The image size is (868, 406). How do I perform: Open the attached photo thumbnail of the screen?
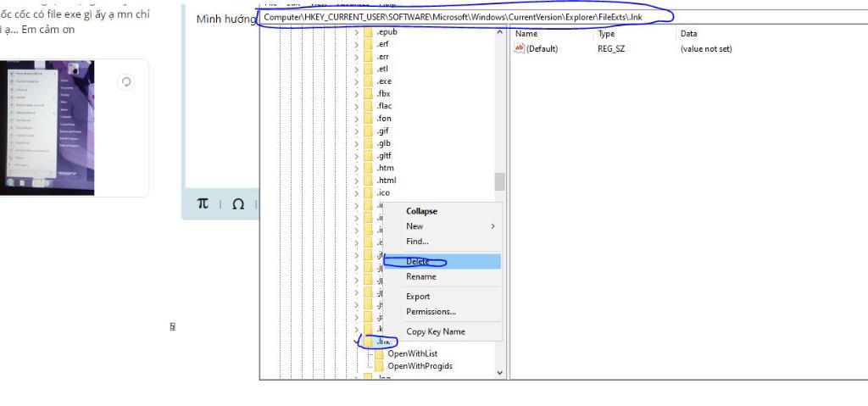click(47, 128)
